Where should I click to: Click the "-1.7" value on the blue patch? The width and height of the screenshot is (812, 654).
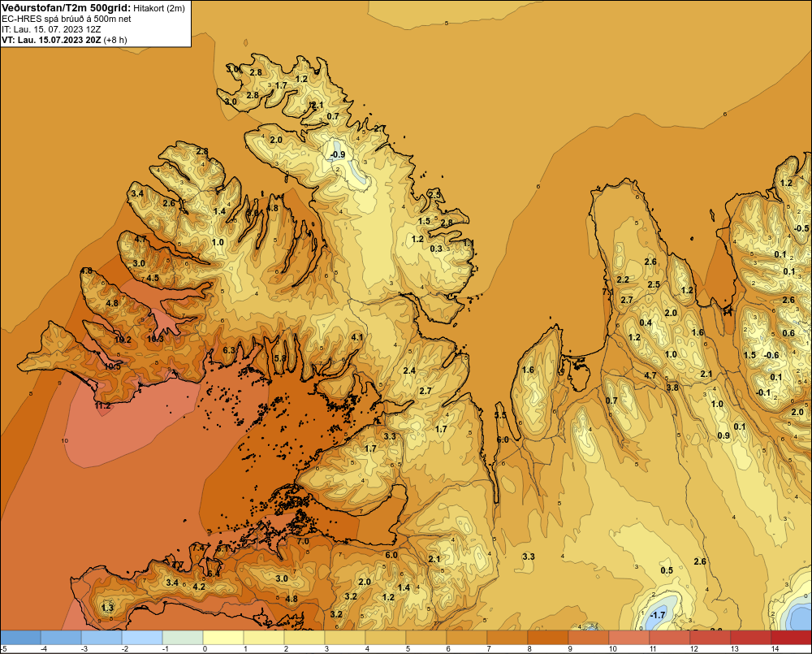pos(657,615)
